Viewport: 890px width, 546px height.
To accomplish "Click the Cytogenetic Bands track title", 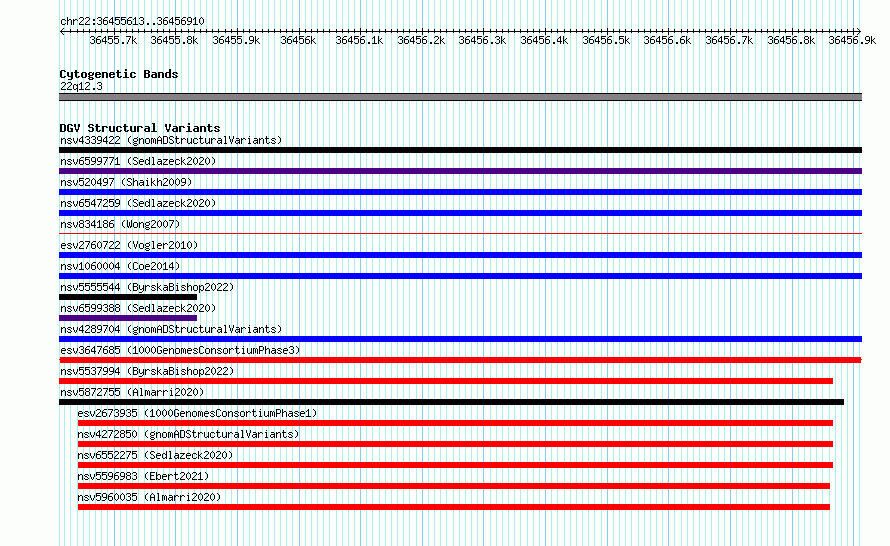I will 119,74.
